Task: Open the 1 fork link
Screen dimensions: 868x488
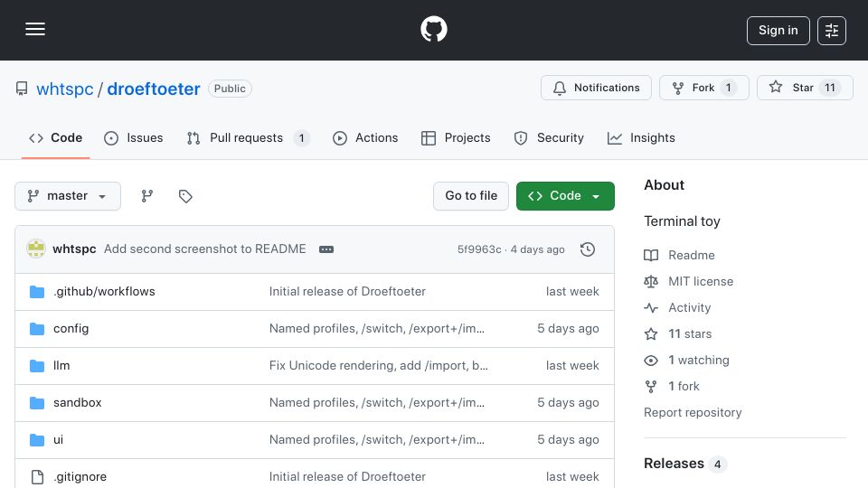Action: (684, 386)
